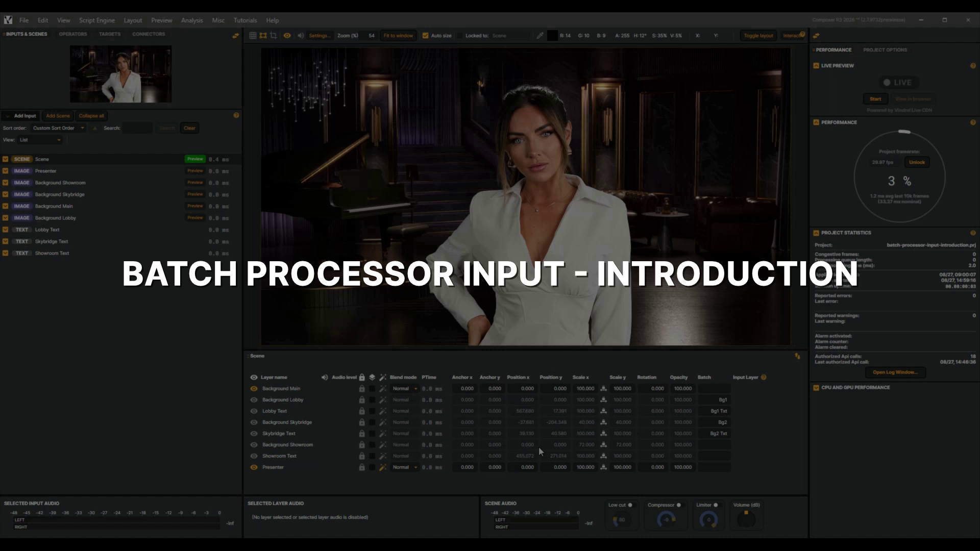The height and width of the screenshot is (551, 980).
Task: Collapse the Project Statistics section
Action: click(816, 233)
